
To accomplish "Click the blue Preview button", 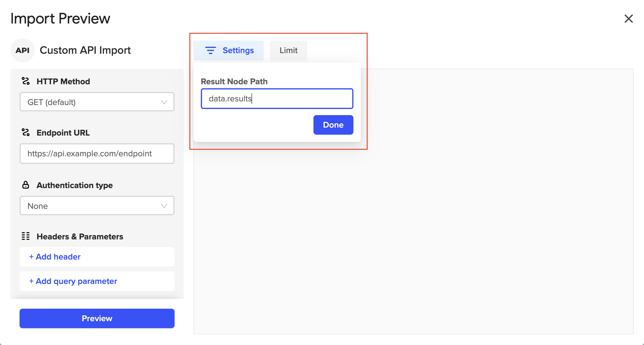I will pyautogui.click(x=97, y=318).
